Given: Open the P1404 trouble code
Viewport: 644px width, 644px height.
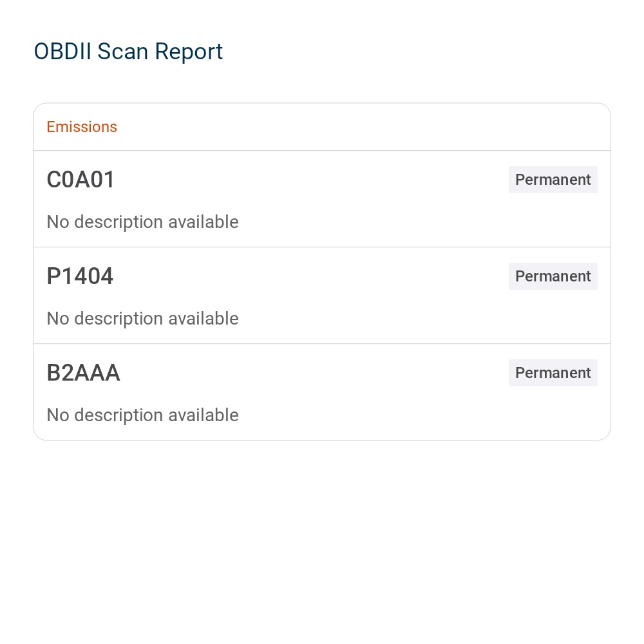Looking at the screenshot, I should pos(80,276).
